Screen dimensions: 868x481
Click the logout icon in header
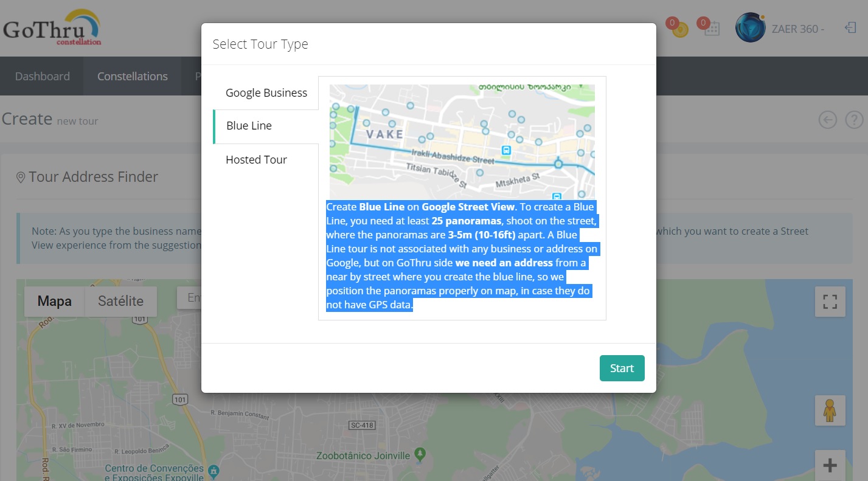click(x=850, y=27)
